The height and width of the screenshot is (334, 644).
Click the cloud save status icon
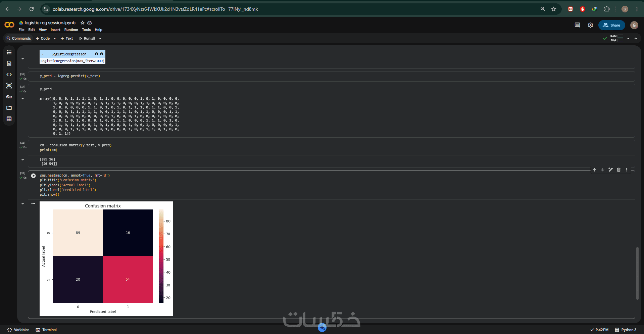pyautogui.click(x=90, y=23)
